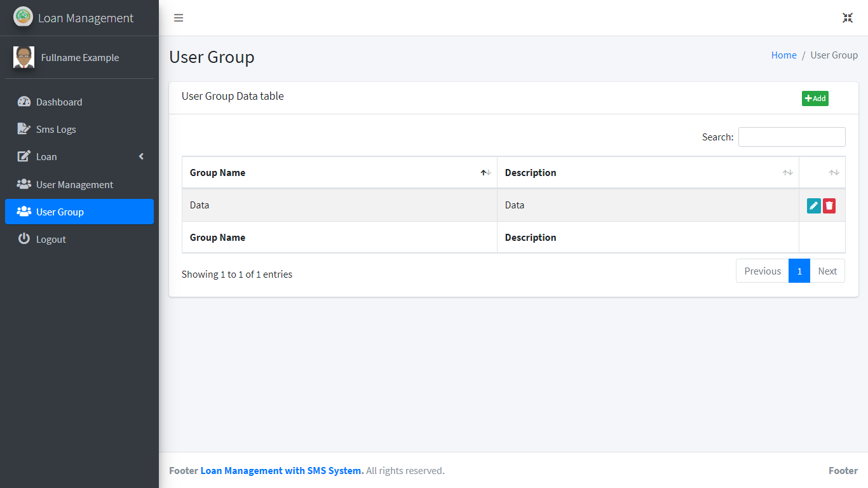Image resolution: width=868 pixels, height=488 pixels.
Task: Expand the Loan submenu chevron
Action: point(141,156)
